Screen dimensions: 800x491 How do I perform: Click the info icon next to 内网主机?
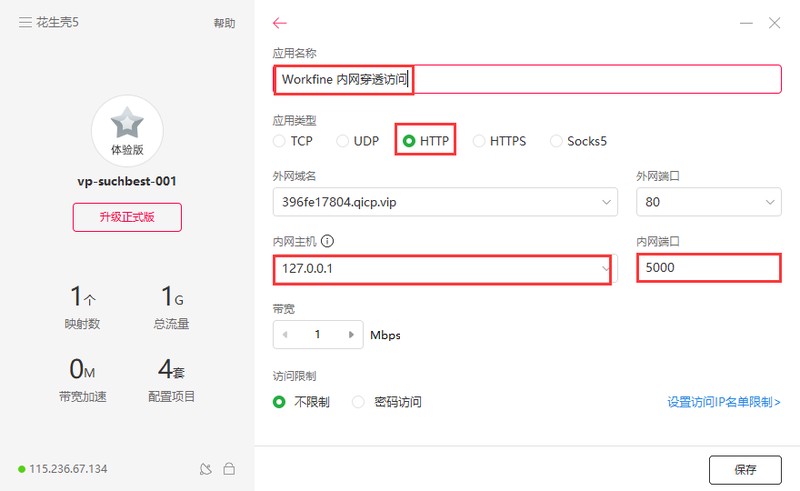327,241
